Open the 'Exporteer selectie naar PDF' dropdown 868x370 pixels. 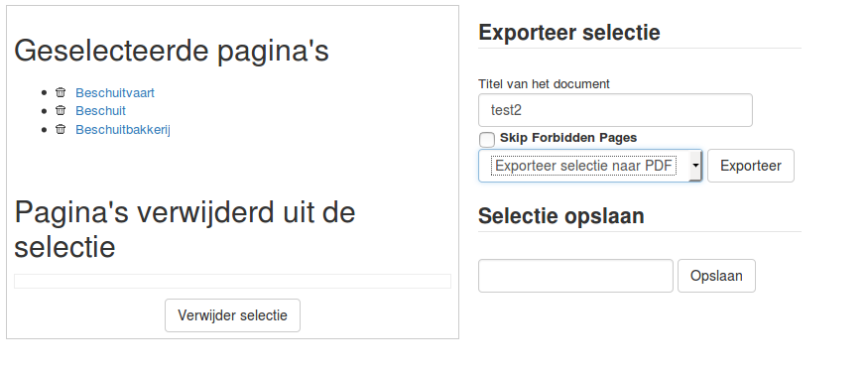click(x=590, y=166)
